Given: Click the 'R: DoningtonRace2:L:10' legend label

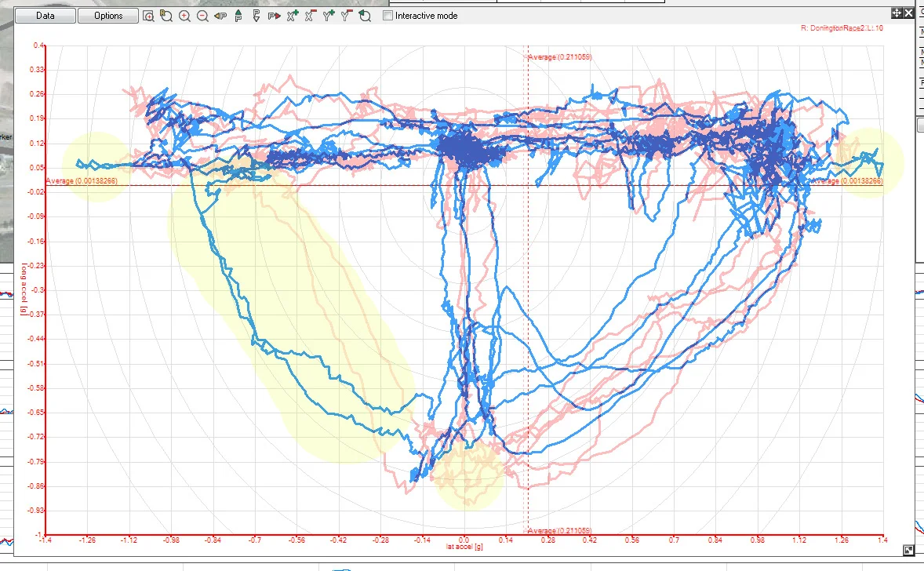Looking at the screenshot, I should pos(842,28).
